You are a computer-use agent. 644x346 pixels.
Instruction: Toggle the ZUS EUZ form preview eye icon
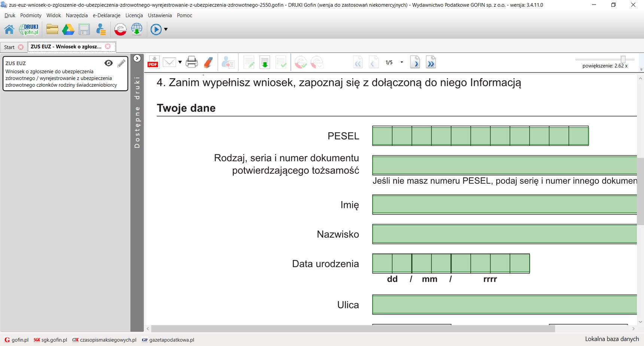pos(109,63)
